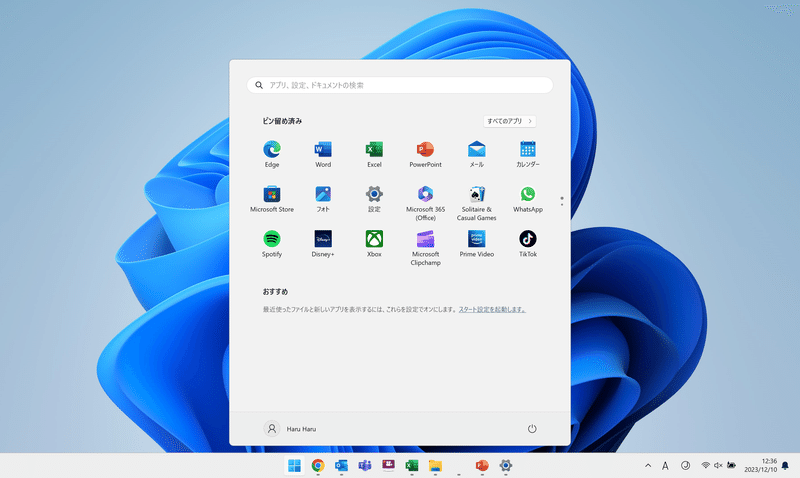Open the TikTok app
Image resolution: width=800 pixels, height=478 pixels.
click(x=528, y=244)
